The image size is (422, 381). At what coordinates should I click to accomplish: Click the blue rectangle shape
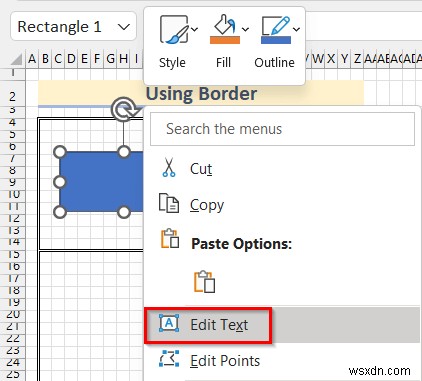[x=102, y=182]
